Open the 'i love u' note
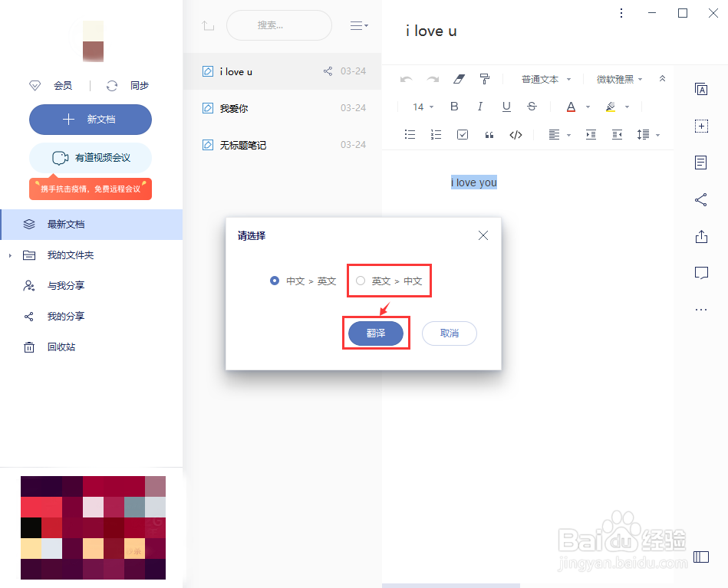728x588 pixels. coord(282,71)
